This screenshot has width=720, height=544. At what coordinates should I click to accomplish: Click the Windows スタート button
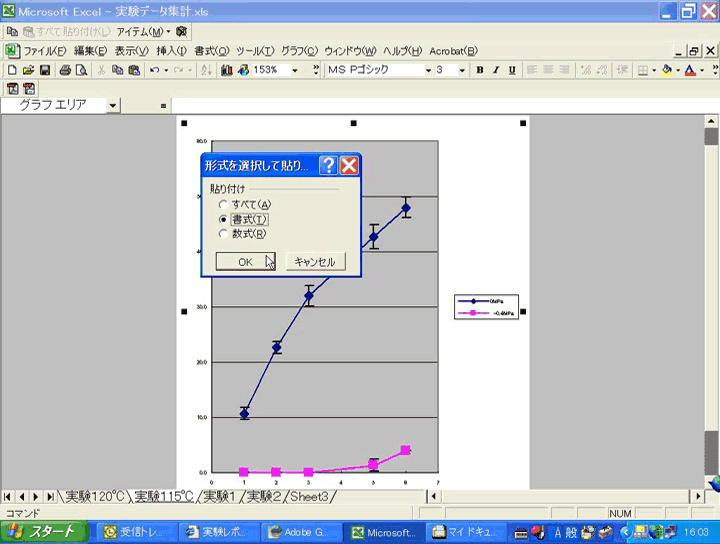42,532
